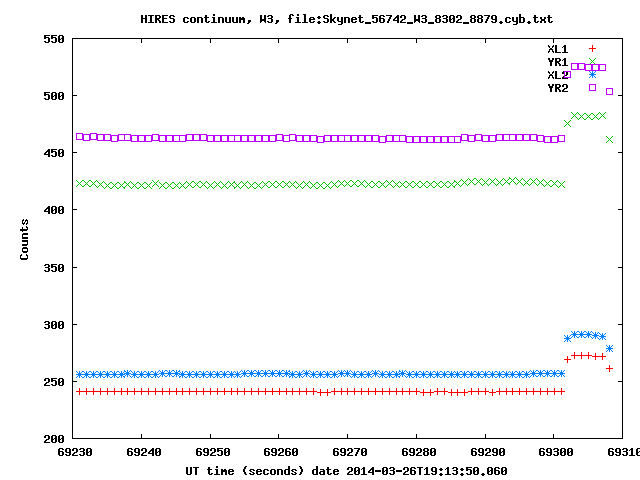
Task: Click the 69290 x-axis tick label
Action: coord(488,452)
